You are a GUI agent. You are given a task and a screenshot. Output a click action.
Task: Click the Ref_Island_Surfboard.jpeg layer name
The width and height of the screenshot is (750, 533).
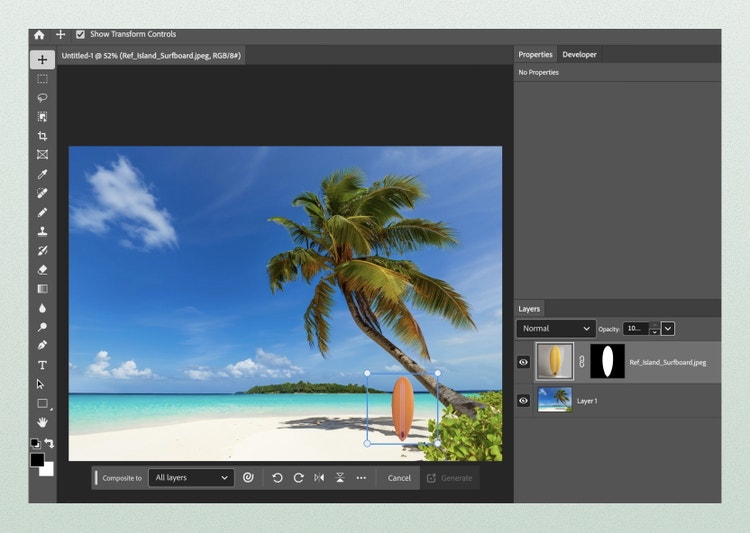click(668, 363)
